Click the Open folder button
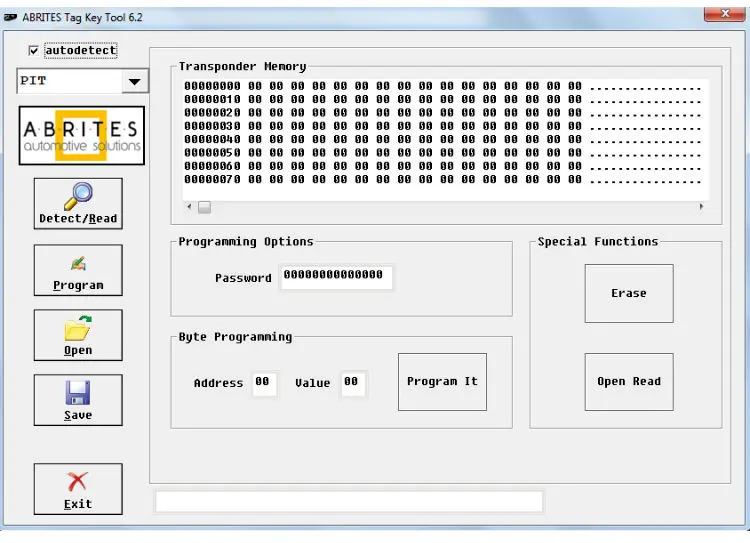This screenshot has height=543, width=750. point(78,335)
